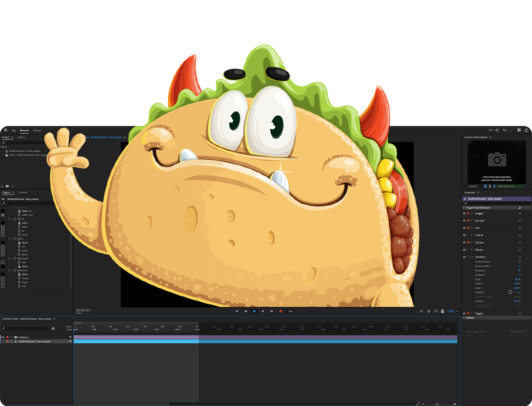The image size is (532, 406).
Task: Click the Home icon in the top bar
Action: click(x=5, y=130)
